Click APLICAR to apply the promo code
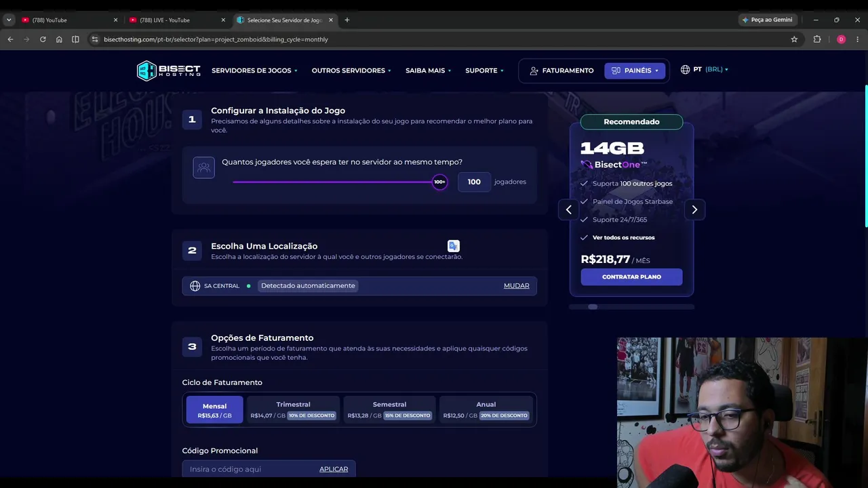868x488 pixels. 334,469
